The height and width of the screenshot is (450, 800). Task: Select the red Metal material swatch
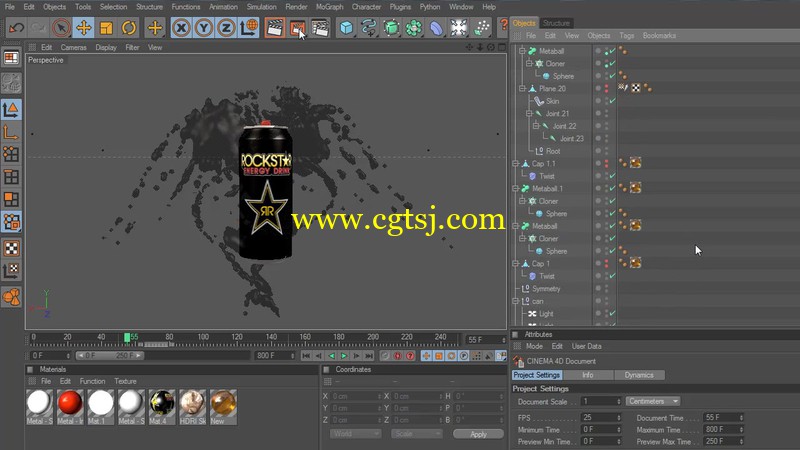70,407
